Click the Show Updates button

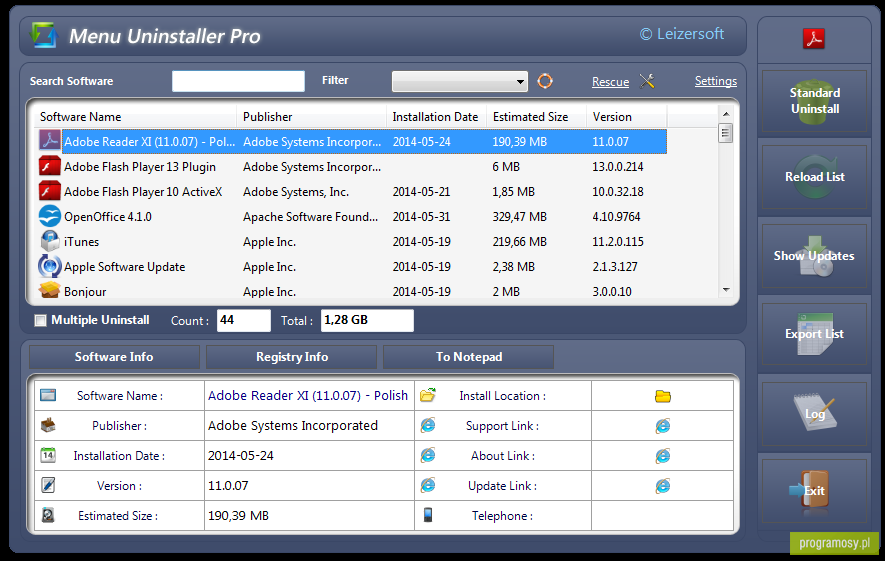click(x=814, y=256)
